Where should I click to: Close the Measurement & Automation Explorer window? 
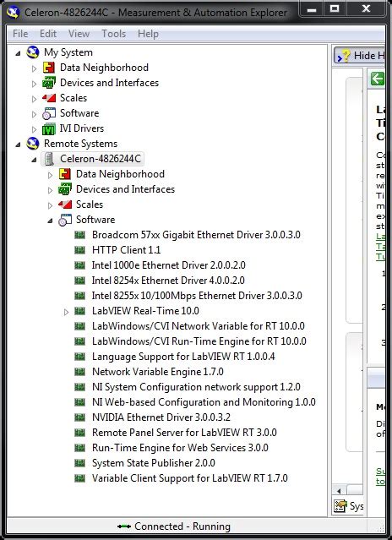[366, 9]
